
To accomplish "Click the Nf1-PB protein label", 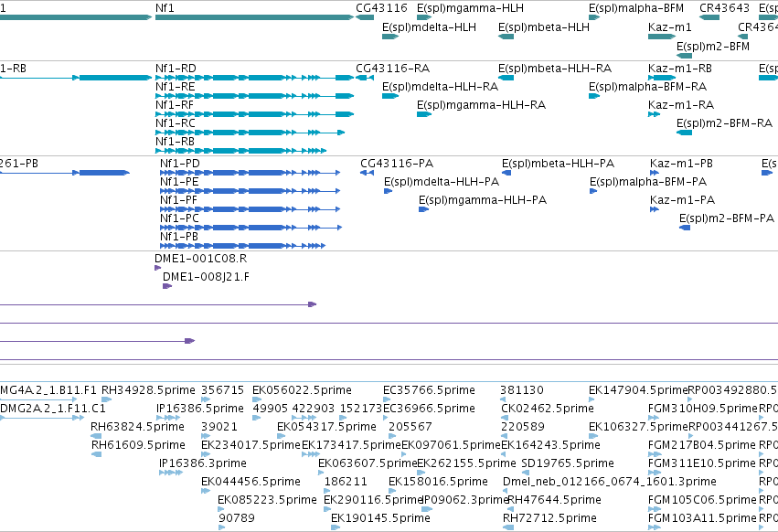I will (178, 237).
